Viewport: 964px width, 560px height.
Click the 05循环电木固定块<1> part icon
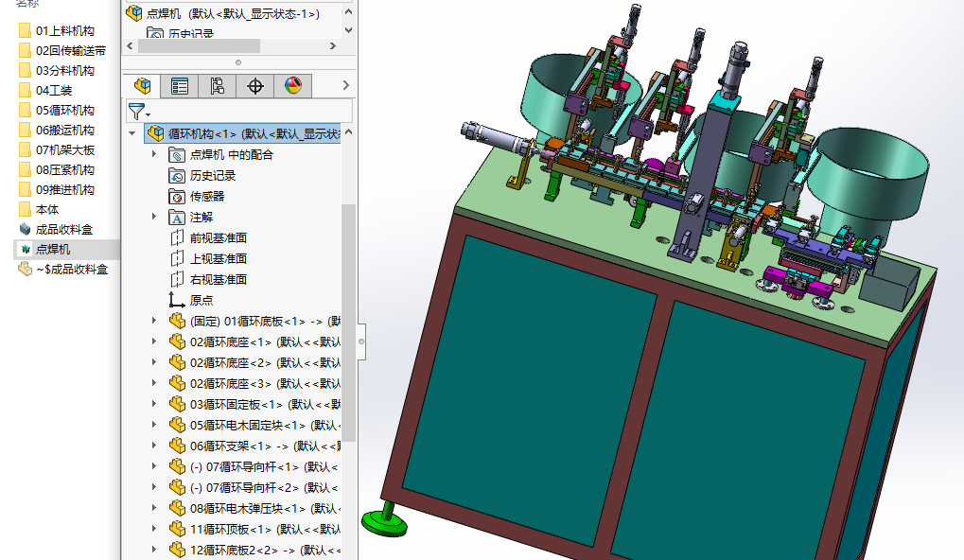point(177,425)
